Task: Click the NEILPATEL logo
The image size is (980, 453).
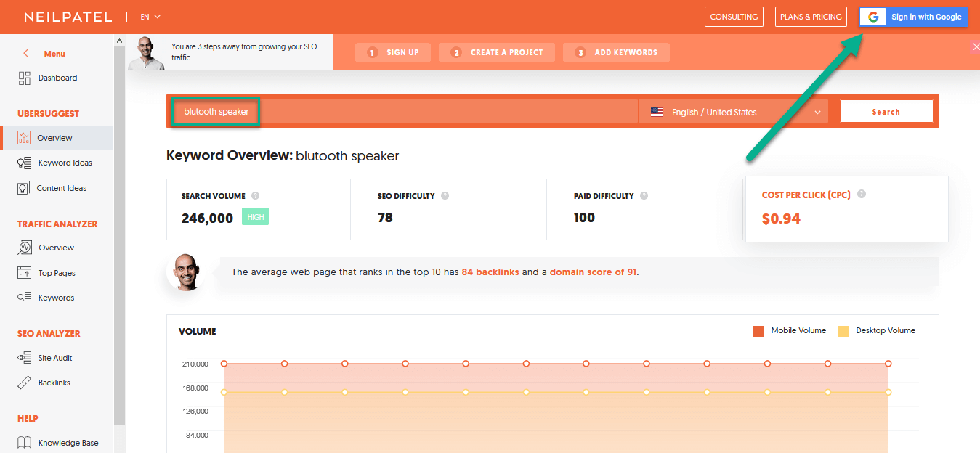Action: point(68,17)
